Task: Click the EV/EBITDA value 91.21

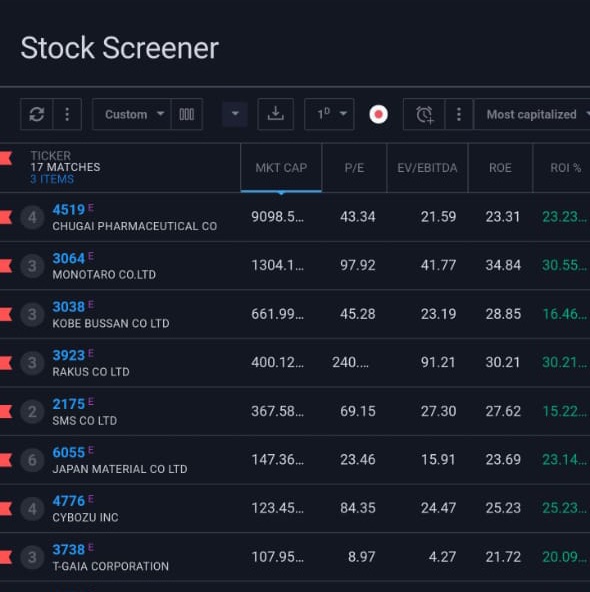Action: point(438,362)
